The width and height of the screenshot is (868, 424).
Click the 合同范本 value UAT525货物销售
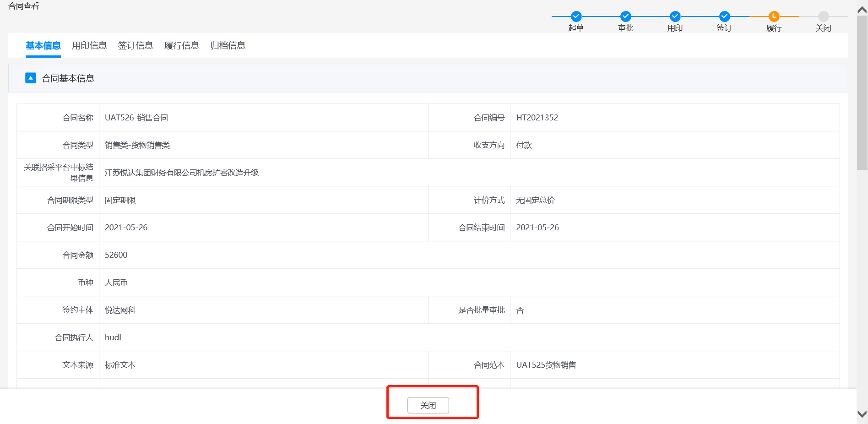(x=546, y=365)
